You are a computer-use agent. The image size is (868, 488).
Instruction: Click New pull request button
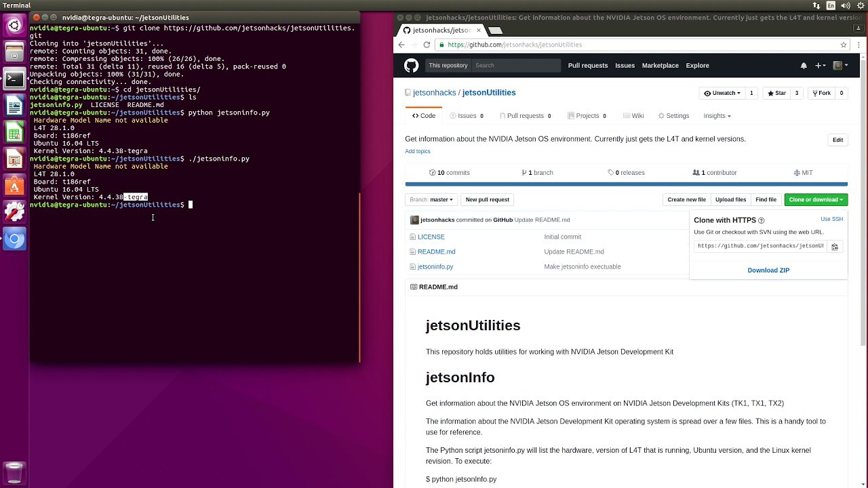488,200
